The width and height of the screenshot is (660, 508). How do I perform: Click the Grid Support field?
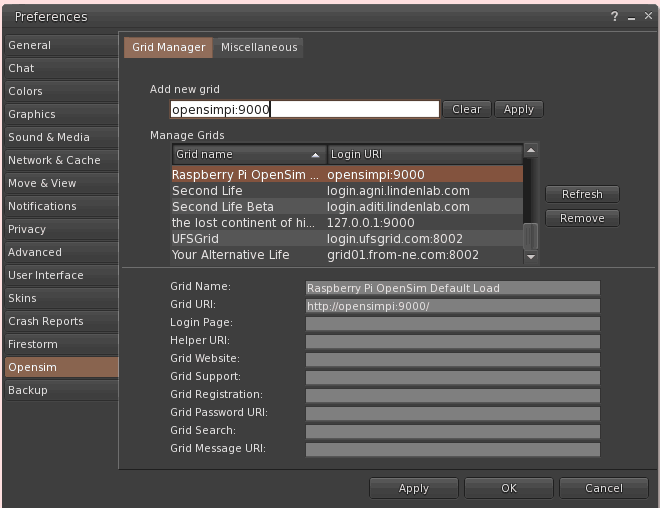pyautogui.click(x=453, y=378)
